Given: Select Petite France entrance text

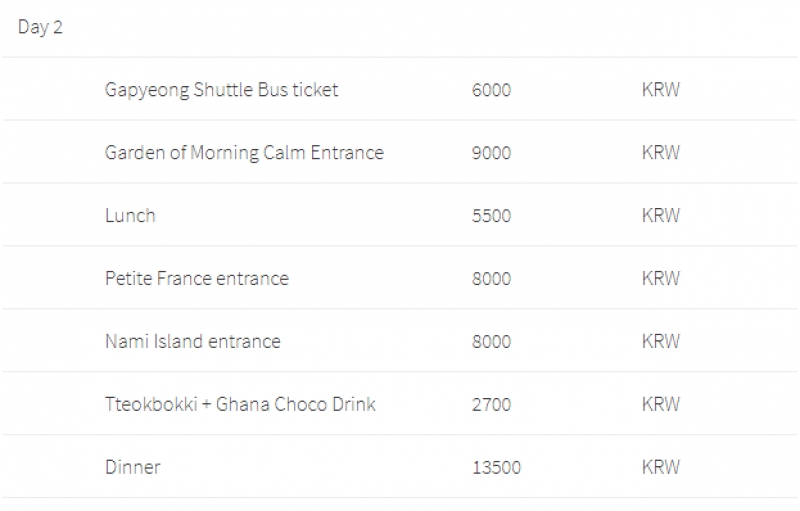Looking at the screenshot, I should 197,278.
